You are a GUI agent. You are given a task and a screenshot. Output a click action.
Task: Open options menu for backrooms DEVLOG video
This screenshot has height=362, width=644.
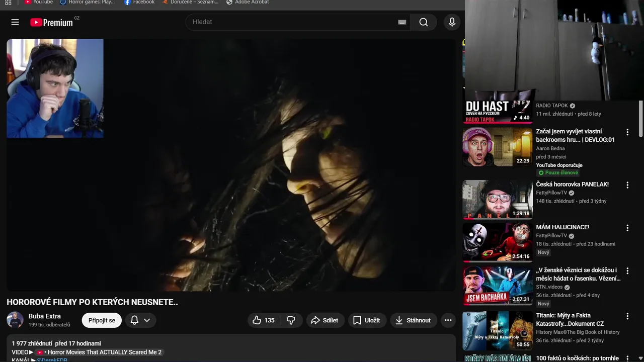point(627,132)
